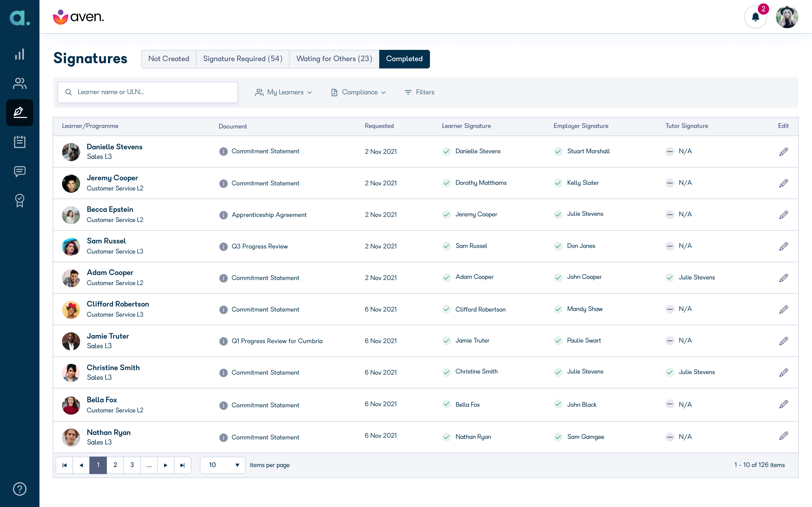This screenshot has width=812, height=507.
Task: Open the items per page dropdown
Action: point(222,465)
